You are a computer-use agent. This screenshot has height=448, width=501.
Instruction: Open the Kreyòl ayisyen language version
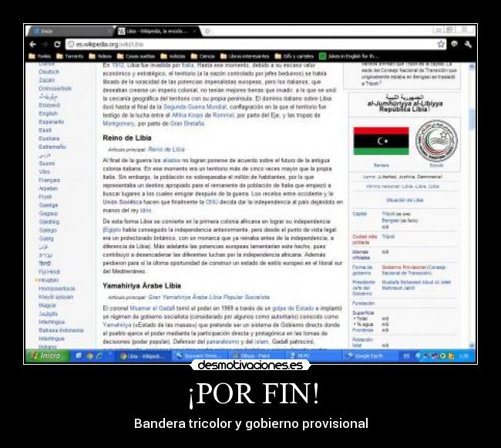[x=56, y=297]
